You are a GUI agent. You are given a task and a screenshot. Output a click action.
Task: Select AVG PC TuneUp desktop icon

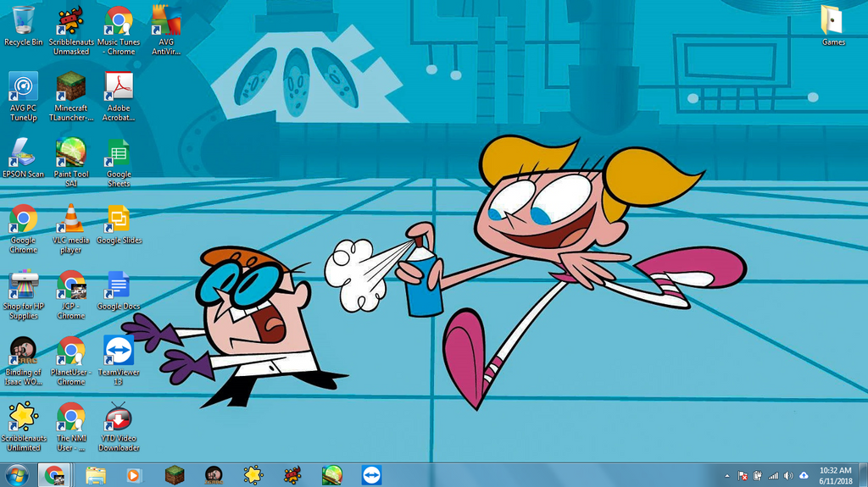pos(23,97)
